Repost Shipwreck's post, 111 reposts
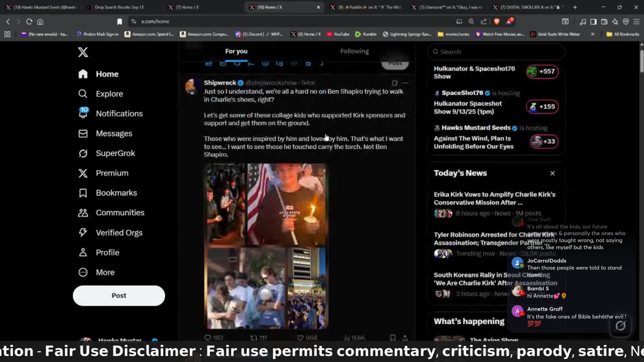This screenshot has width=644, height=362. (259, 338)
